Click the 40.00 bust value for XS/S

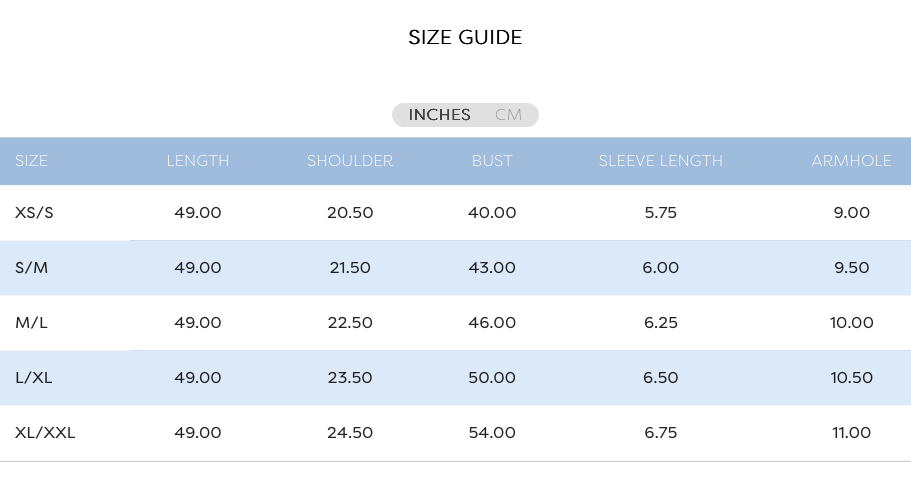coord(492,213)
